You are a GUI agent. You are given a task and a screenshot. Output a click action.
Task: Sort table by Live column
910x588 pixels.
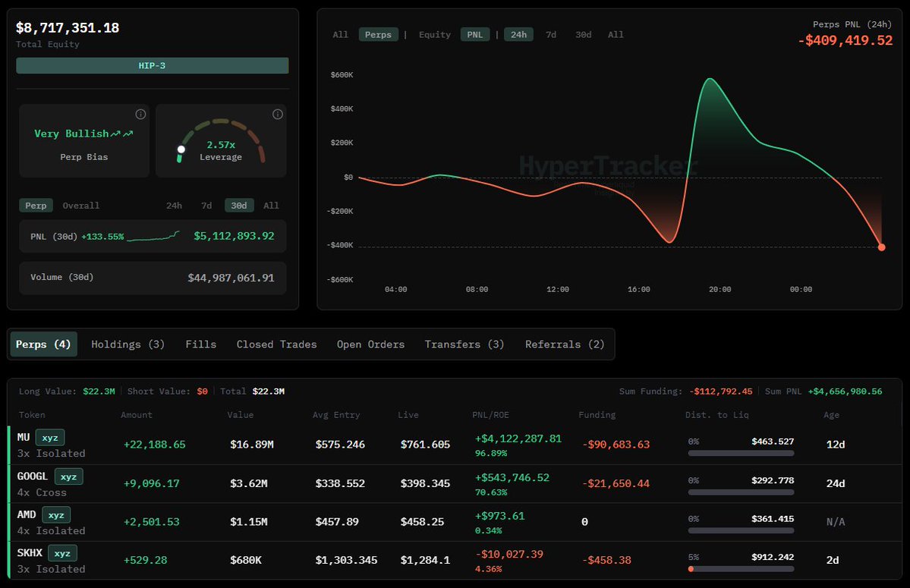tap(408, 415)
